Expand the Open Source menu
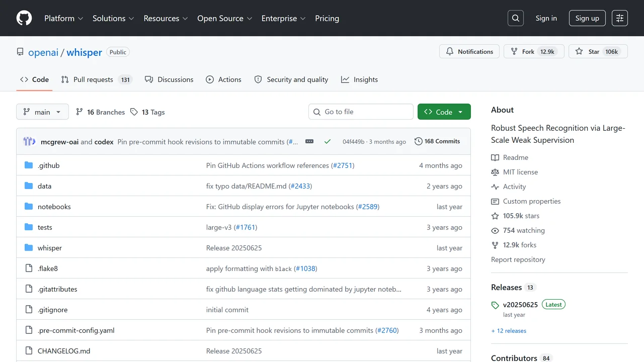The height and width of the screenshot is (362, 644). (x=225, y=18)
